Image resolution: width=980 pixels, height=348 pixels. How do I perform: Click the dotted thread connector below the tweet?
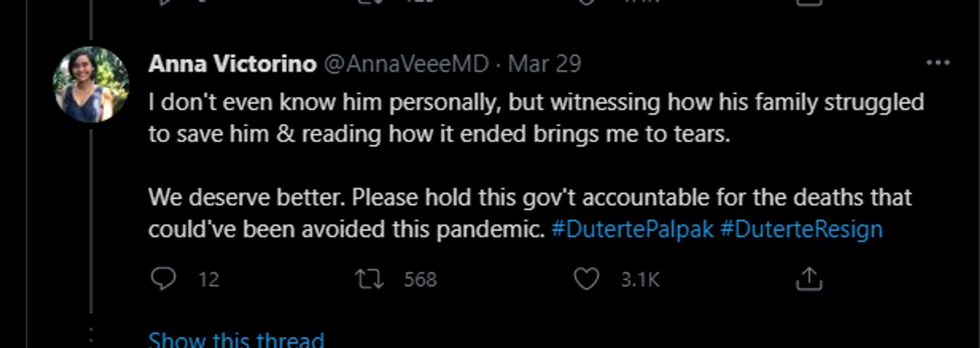(x=91, y=335)
